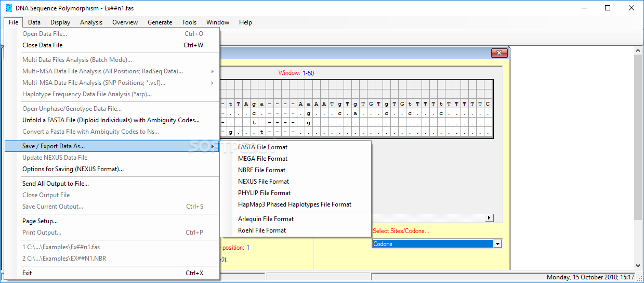Open recent file 1 Ex##n1.fas
Viewport: 644px width, 283px height.
112,247
